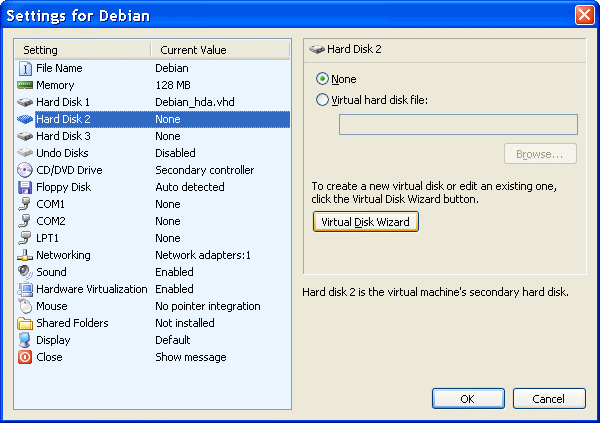Choose the LPT1 setting

pos(153,238)
